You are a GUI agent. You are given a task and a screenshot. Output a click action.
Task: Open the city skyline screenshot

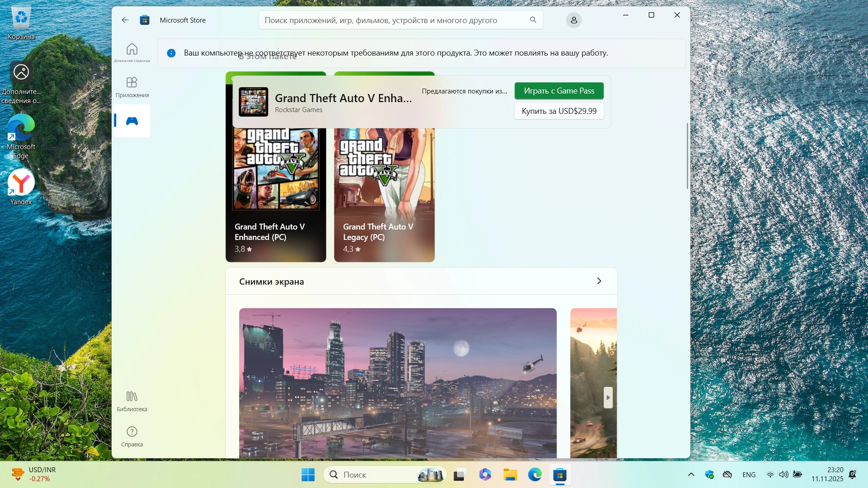(x=397, y=382)
